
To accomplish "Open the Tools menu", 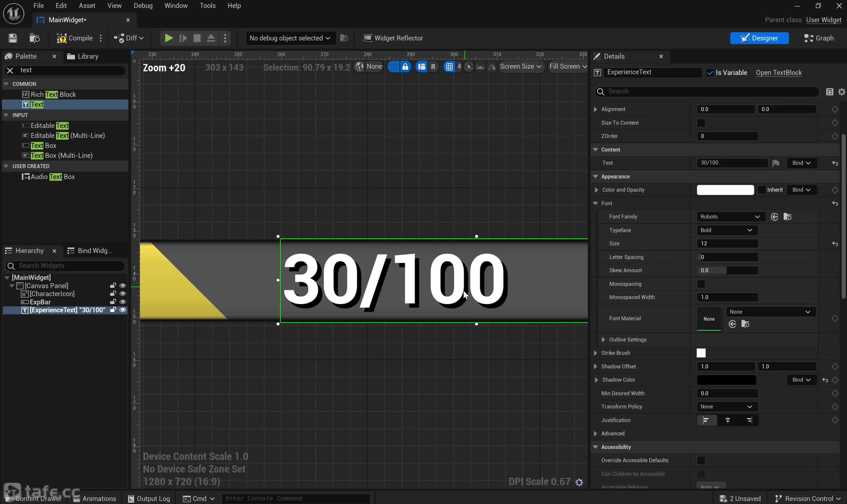I will [x=207, y=5].
